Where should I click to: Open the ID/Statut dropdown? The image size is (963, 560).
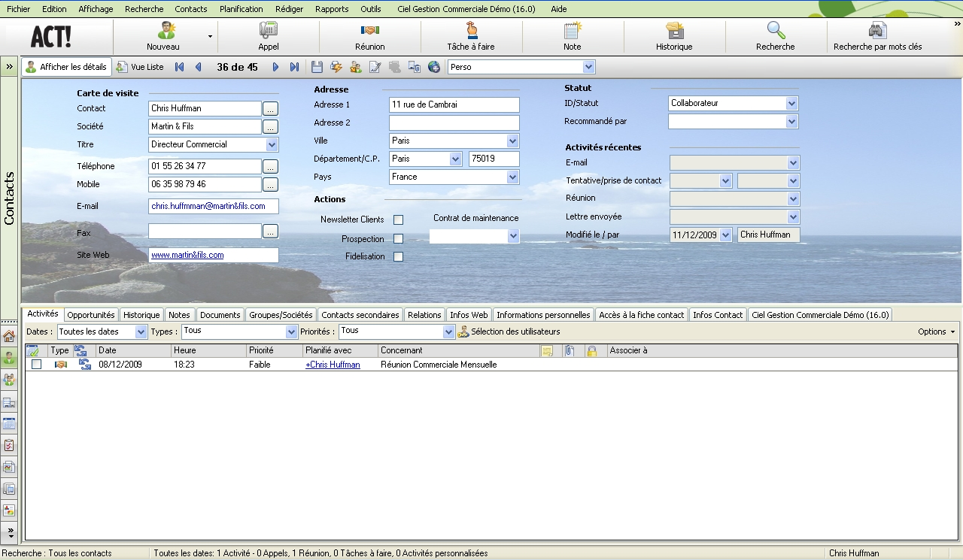click(791, 103)
